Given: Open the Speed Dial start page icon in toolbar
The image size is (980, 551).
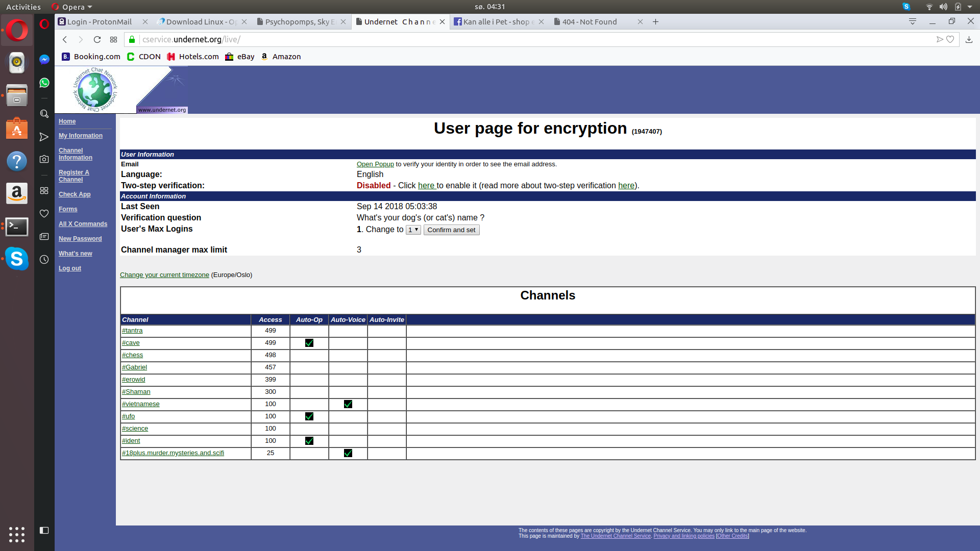Looking at the screenshot, I should (113, 39).
